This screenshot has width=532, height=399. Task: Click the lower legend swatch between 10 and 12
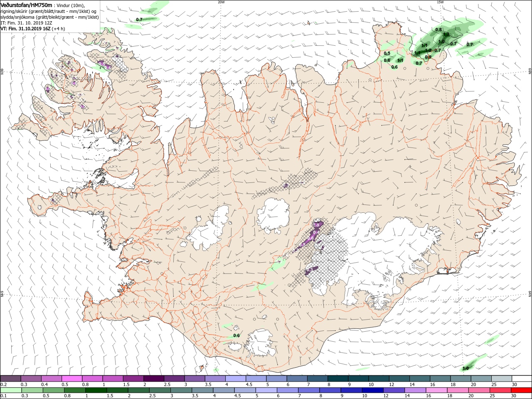[373, 390]
